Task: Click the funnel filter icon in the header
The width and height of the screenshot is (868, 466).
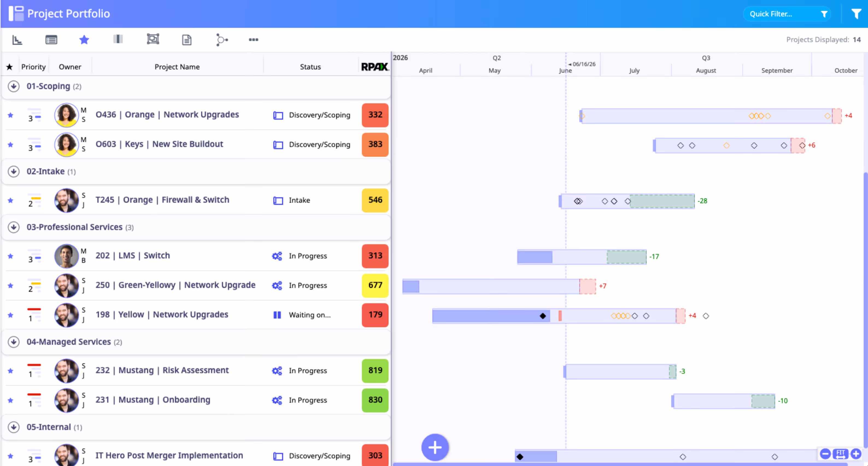Action: tap(856, 14)
